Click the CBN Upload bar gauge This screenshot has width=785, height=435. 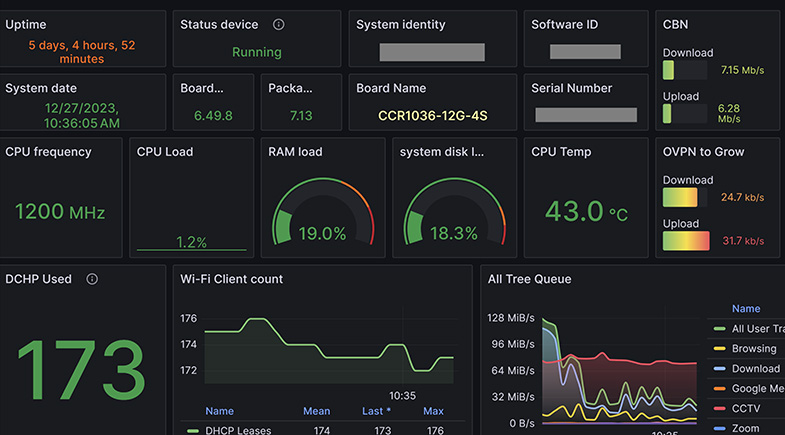(684, 113)
